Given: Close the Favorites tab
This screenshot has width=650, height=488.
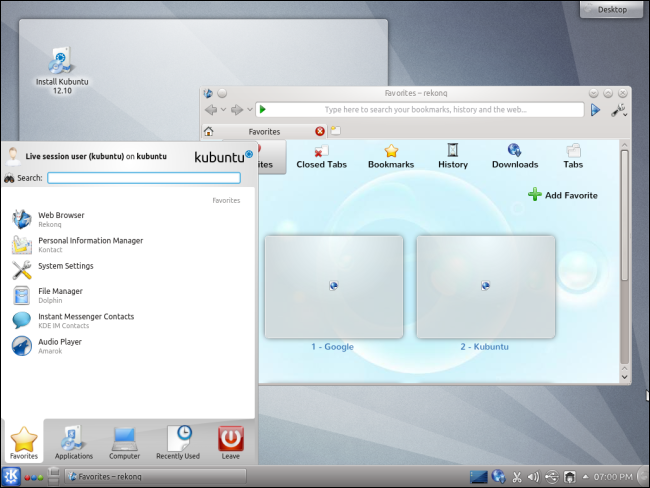Looking at the screenshot, I should coord(320,131).
